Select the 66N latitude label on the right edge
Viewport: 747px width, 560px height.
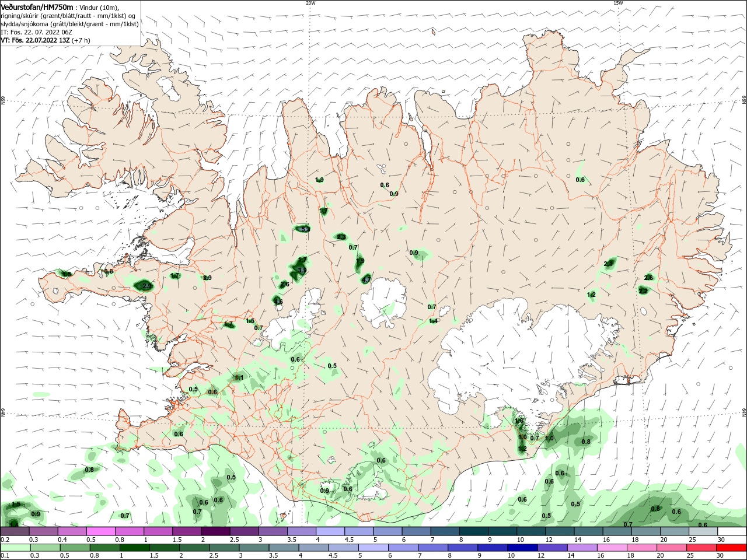[x=744, y=101]
